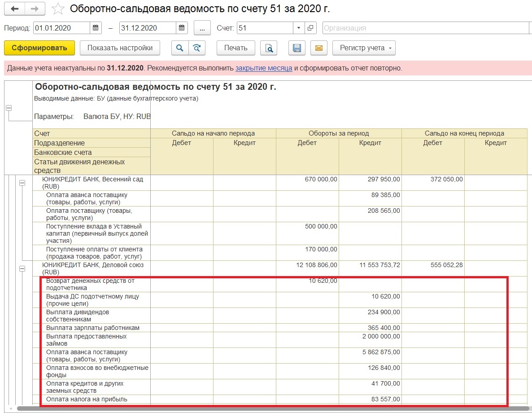Click the find next search icon
532x413 pixels.
[197, 48]
